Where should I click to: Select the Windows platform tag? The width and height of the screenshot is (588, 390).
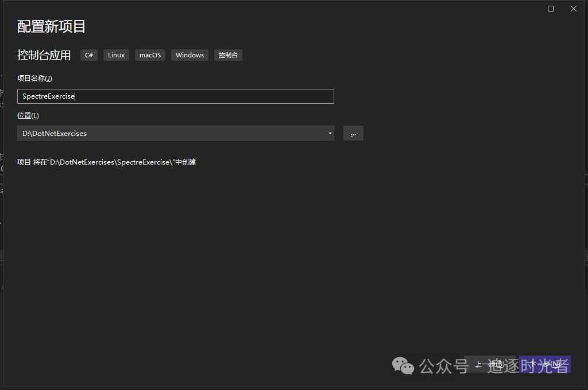click(x=189, y=54)
